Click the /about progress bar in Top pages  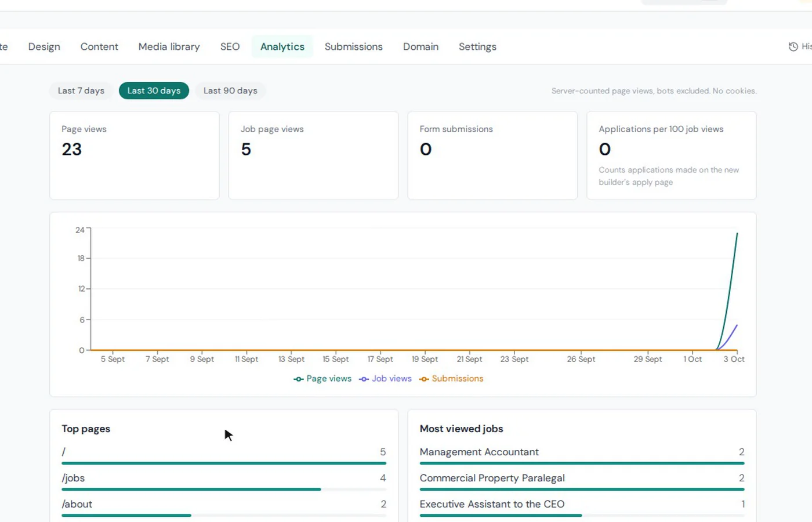pos(224,516)
